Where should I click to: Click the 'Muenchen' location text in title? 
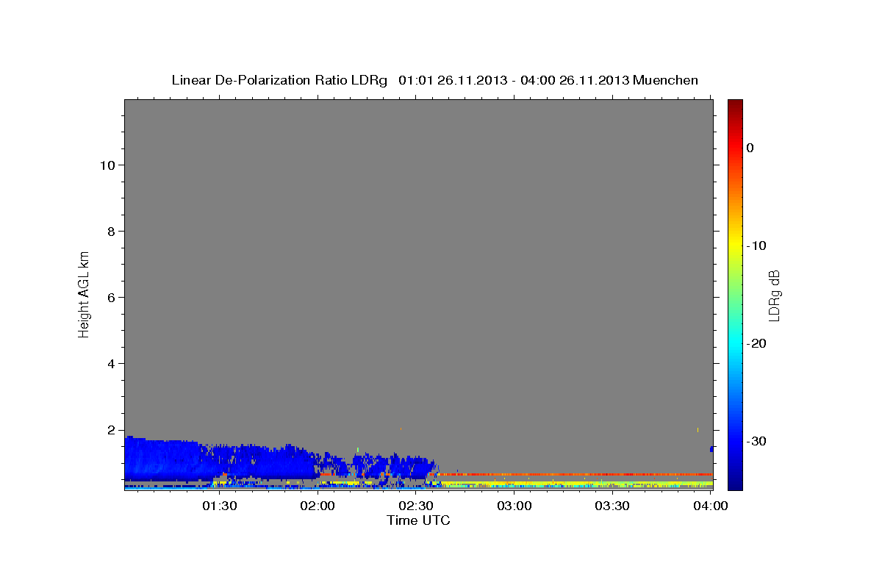666,80
